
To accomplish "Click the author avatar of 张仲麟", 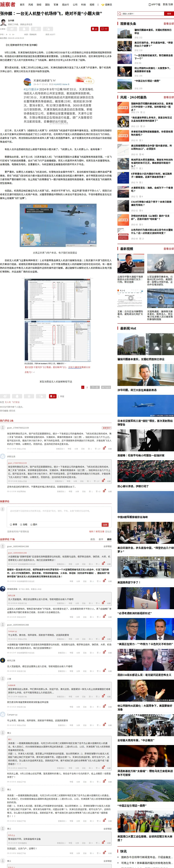I will tap(3, 23).
